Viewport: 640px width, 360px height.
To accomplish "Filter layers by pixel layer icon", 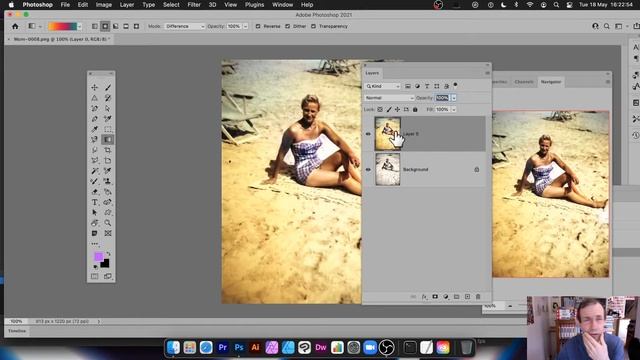I will point(408,86).
